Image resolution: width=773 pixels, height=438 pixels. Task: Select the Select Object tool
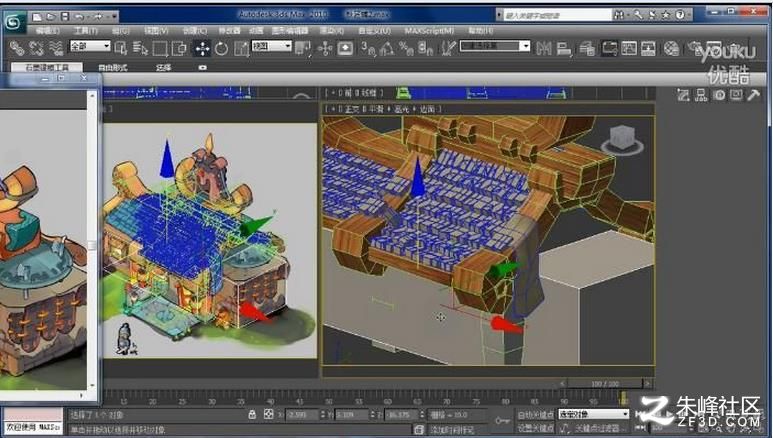(x=121, y=48)
